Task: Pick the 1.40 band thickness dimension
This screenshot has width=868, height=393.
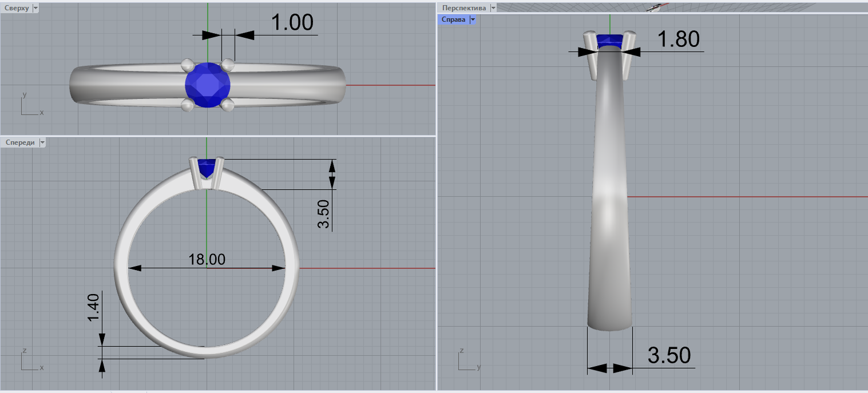Action: pyautogui.click(x=94, y=309)
